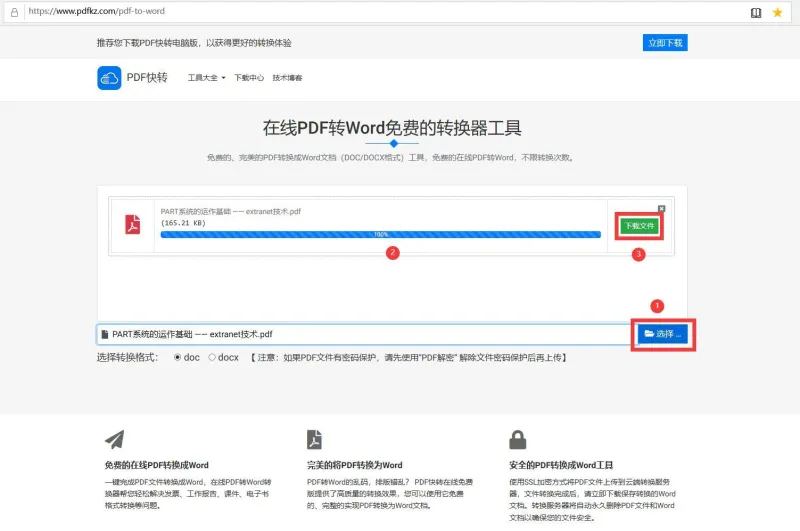This screenshot has height=531, width=800.
Task: Click the 安全的PDF转换成Word工具 heading
Action: click(x=561, y=465)
